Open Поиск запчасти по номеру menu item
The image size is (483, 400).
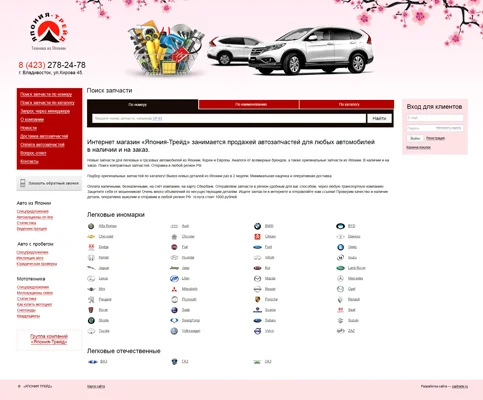(x=46, y=94)
